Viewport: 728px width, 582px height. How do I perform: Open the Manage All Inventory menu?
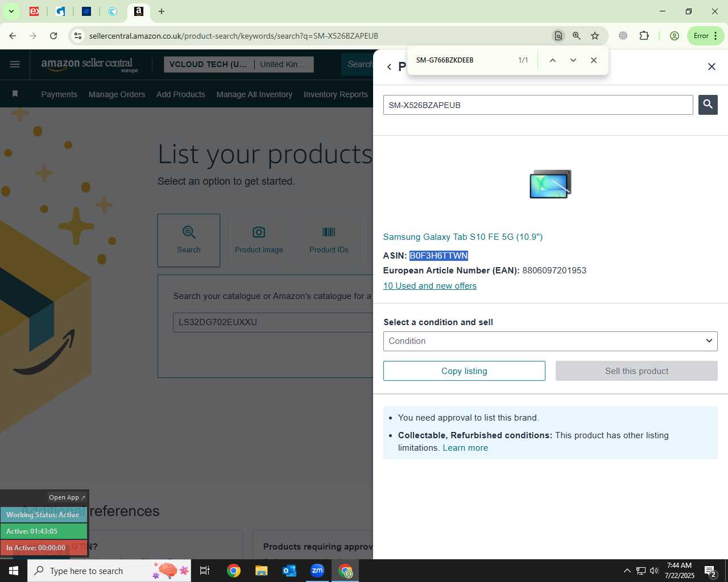pos(254,94)
